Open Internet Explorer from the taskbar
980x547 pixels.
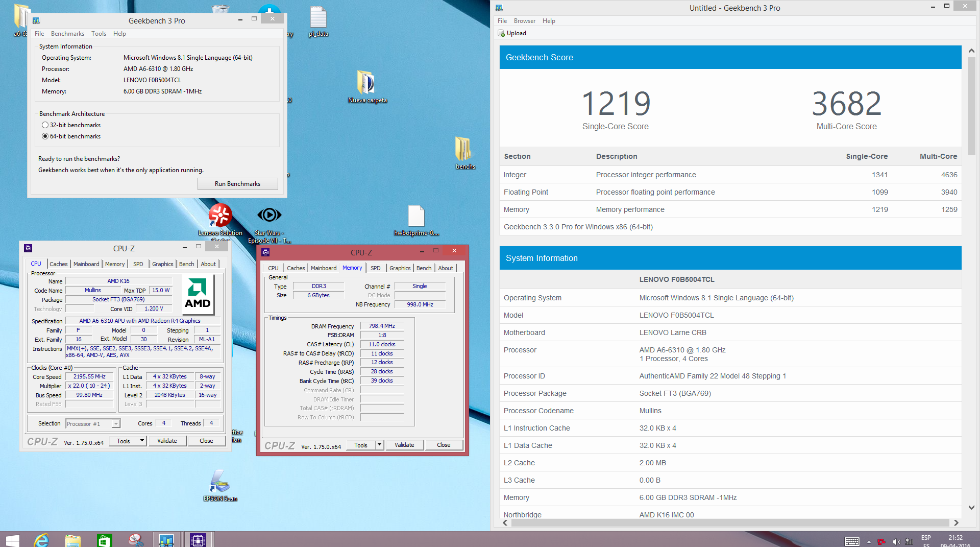point(41,540)
